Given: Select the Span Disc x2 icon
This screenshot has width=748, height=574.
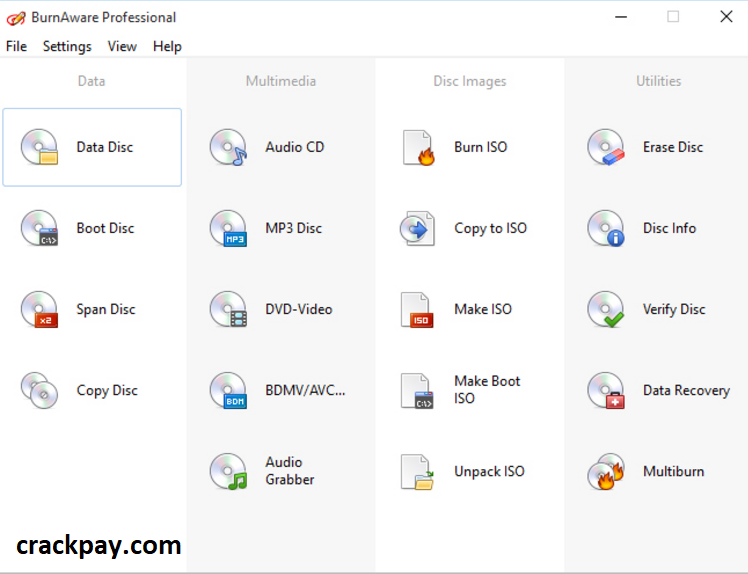Looking at the screenshot, I should pos(40,309).
